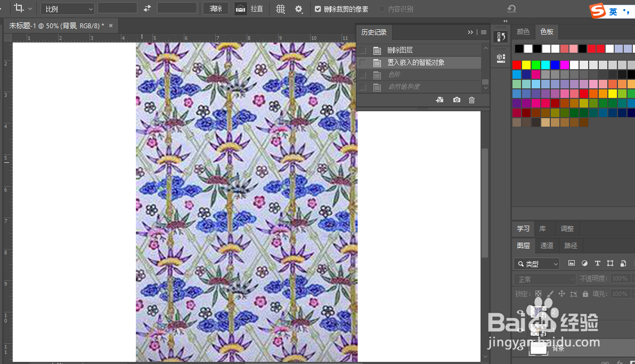635x364 pixels.
Task: Lock all layer attributes padlock icon
Action: pos(585,294)
